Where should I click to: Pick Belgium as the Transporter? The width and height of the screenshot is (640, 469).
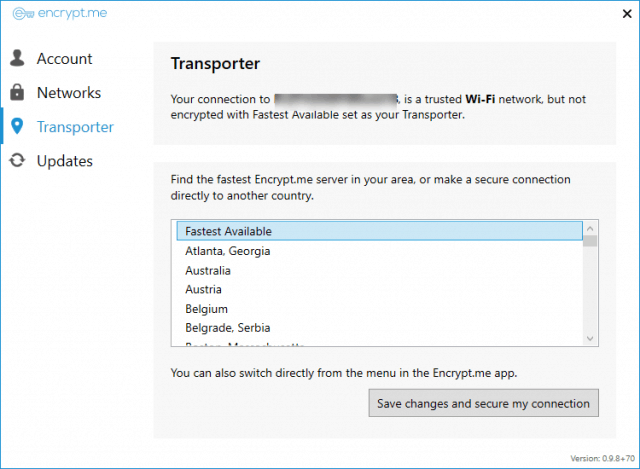point(380,309)
